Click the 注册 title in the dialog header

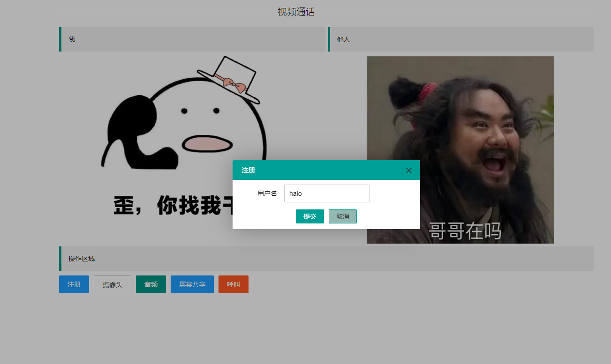(x=249, y=170)
